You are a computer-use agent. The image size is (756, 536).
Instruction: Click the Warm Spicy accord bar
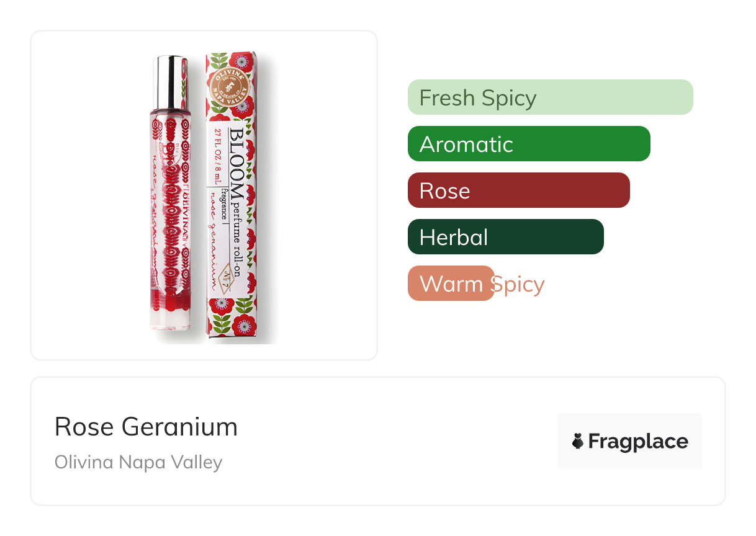coord(451,284)
